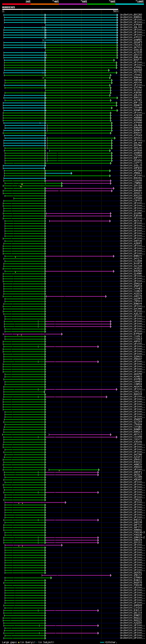Click the query end position label 583
The width and height of the screenshot is (146, 644).
(115, 11)
